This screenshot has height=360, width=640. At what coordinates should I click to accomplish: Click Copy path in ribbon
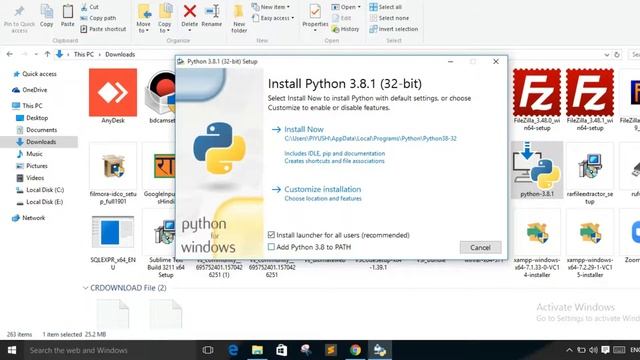98,18
